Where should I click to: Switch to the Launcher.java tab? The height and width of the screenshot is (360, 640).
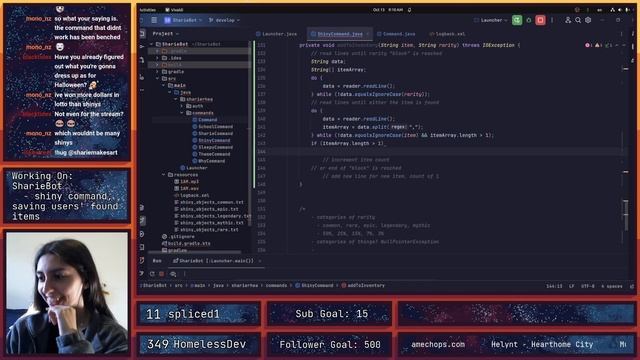point(276,34)
